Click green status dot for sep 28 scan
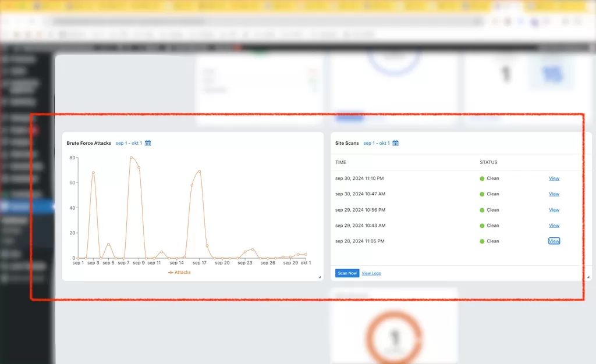Image resolution: width=596 pixels, height=364 pixels. point(482,241)
